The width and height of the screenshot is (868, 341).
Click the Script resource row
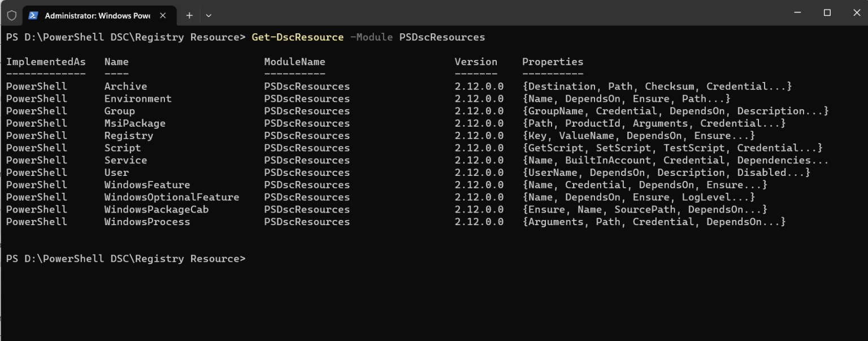coord(122,148)
